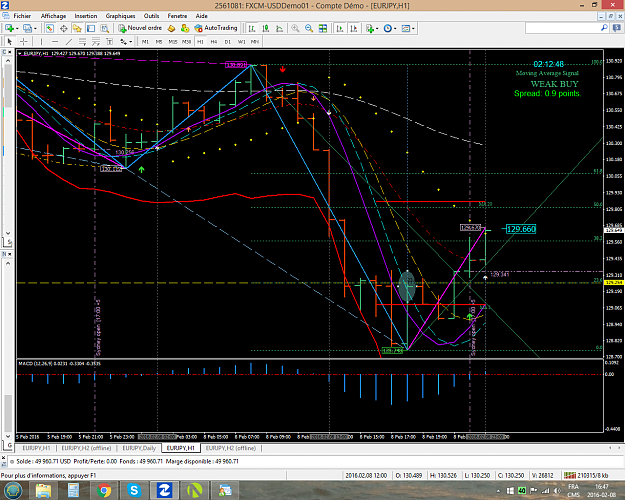
Task: Open the Data Window crosshair icon
Action: [63, 28]
